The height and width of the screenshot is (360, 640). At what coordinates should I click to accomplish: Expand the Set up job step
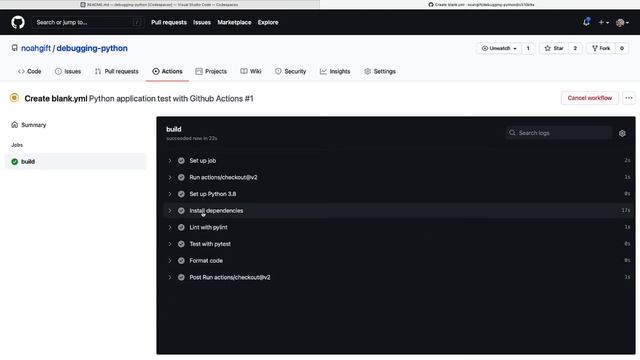click(x=170, y=161)
